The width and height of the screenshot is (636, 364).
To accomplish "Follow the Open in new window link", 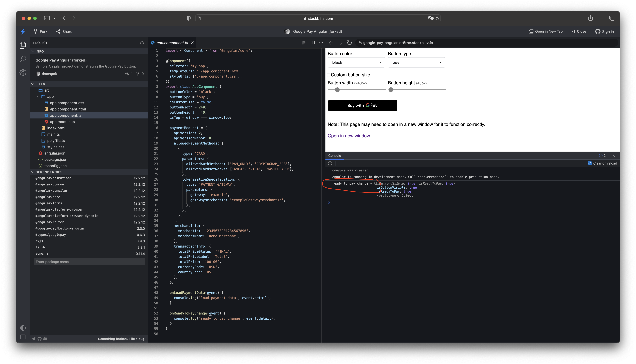I will point(349,136).
